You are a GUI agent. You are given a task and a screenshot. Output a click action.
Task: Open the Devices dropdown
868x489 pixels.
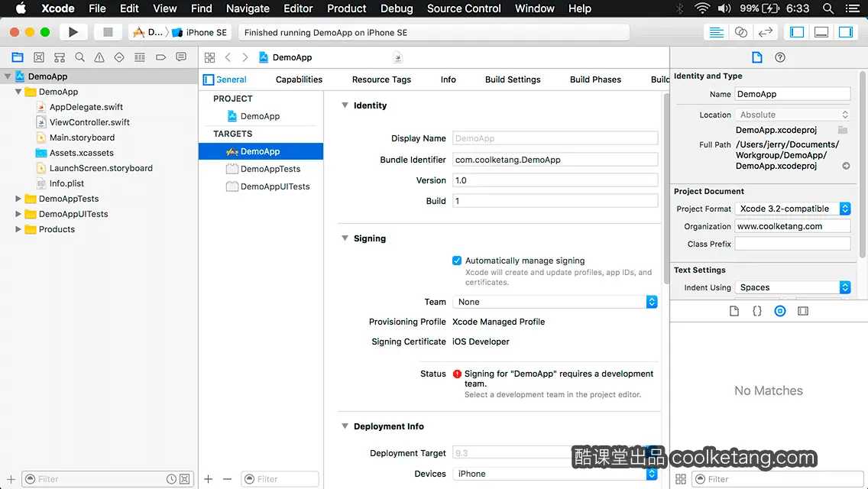pyautogui.click(x=555, y=474)
